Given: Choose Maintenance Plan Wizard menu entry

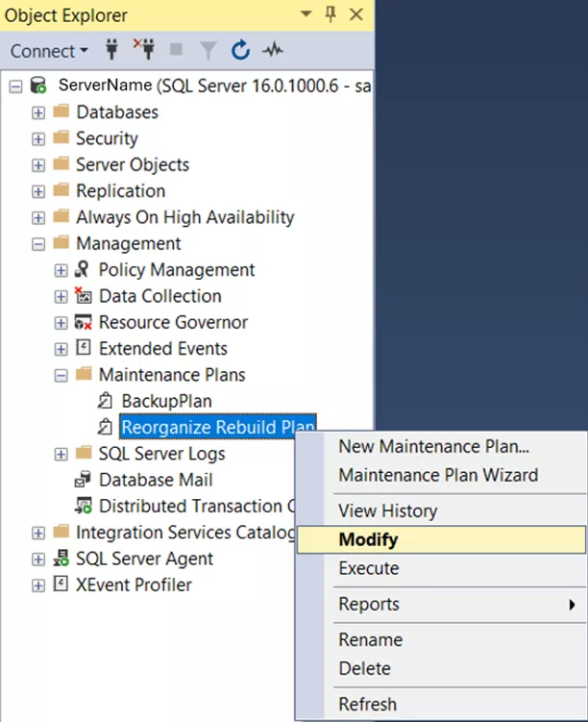Looking at the screenshot, I should [441, 475].
